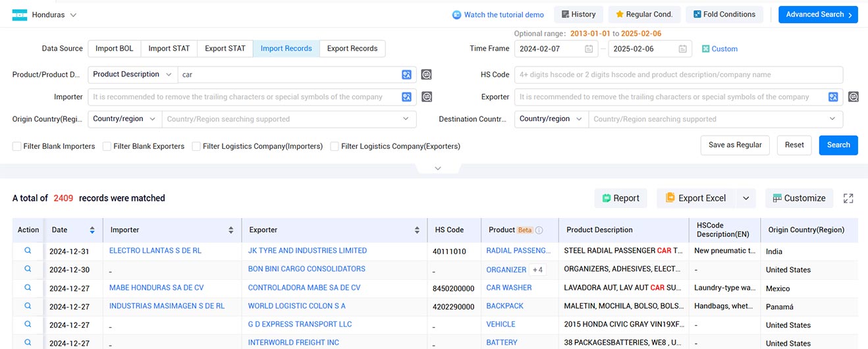
Task: Click the round list icon beside Exporter field
Action: [x=854, y=97]
